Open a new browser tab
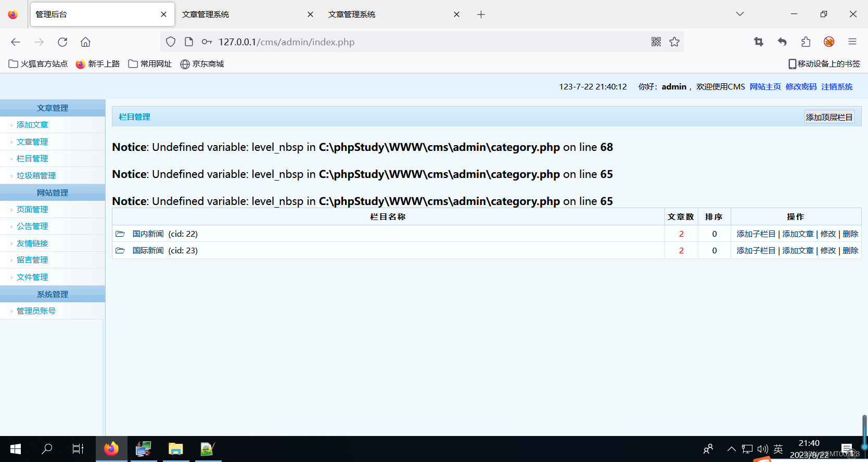868x462 pixels. pos(481,15)
